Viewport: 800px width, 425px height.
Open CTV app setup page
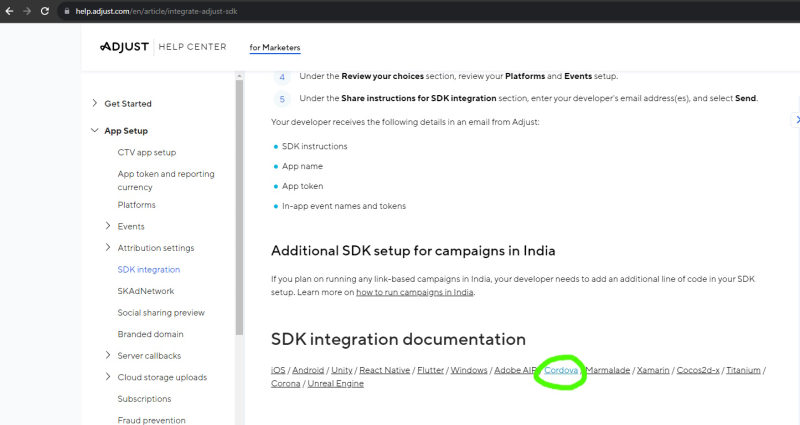coord(146,152)
